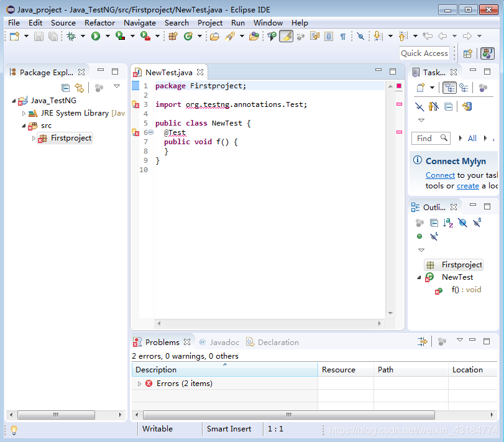Open the Refactor menu
This screenshot has width=504, height=442.
pos(99,22)
